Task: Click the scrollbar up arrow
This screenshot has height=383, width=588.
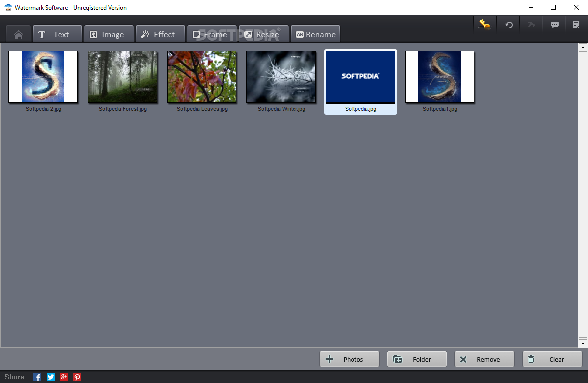Action: point(583,47)
